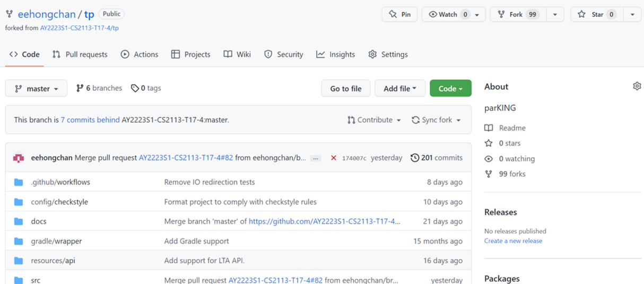Open the Releases heading link

(501, 212)
